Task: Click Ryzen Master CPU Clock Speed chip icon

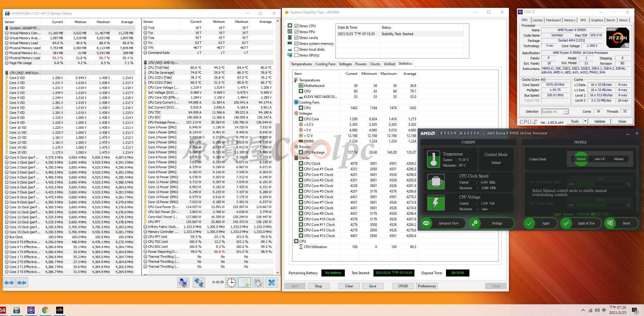Action: [x=436, y=182]
